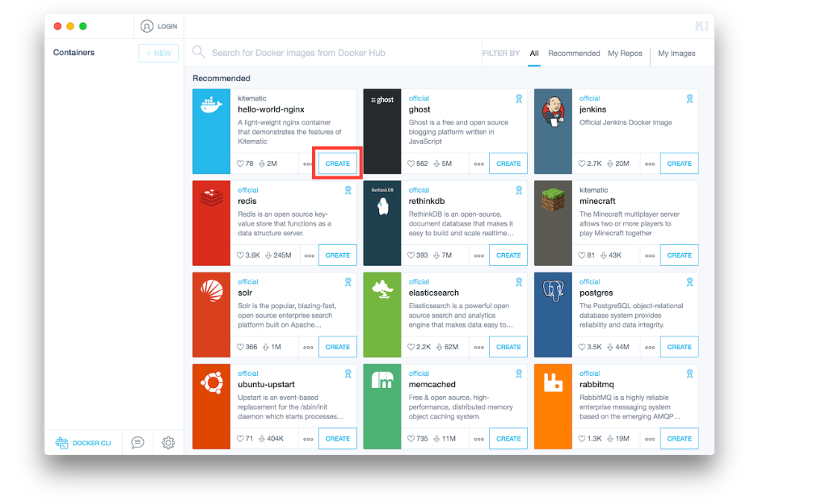
Task: Click the "rethinkdb" image title
Action: [427, 201]
